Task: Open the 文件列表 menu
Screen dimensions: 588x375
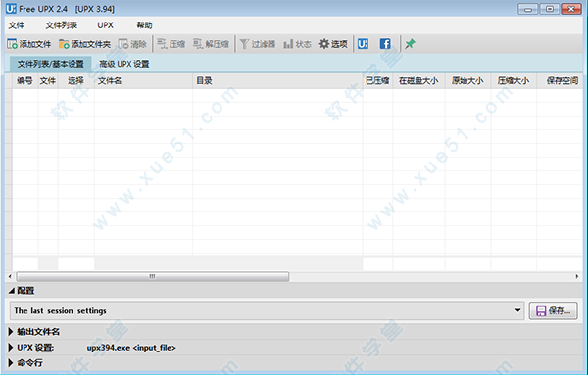Action: tap(62, 25)
